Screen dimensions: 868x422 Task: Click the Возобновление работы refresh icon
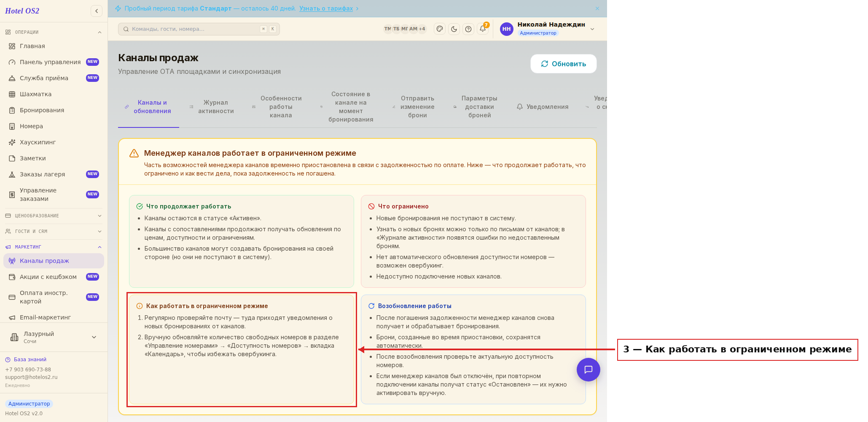pyautogui.click(x=371, y=306)
